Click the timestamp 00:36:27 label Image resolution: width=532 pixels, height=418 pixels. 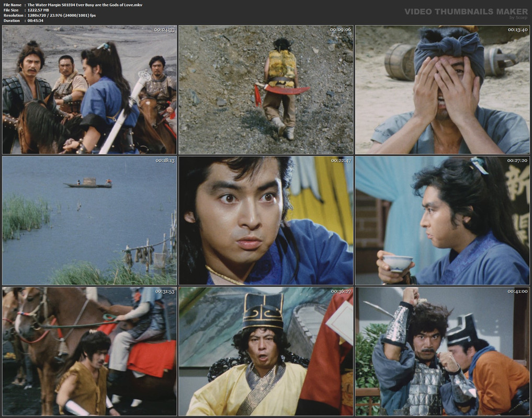(x=341, y=292)
